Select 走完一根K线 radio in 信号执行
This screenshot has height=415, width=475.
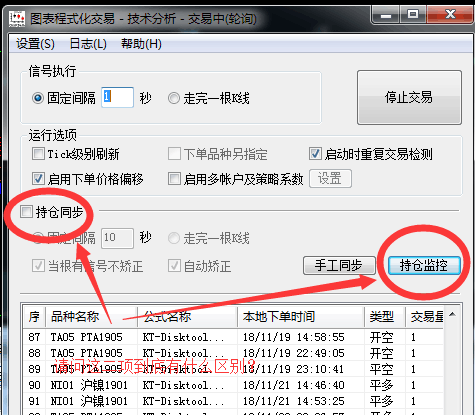tap(174, 98)
